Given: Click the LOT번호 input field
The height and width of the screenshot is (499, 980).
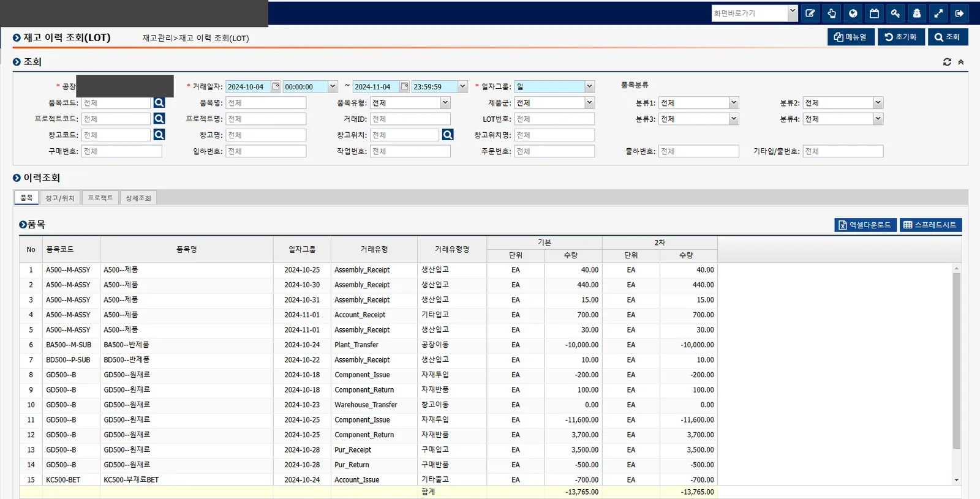Looking at the screenshot, I should tap(554, 119).
